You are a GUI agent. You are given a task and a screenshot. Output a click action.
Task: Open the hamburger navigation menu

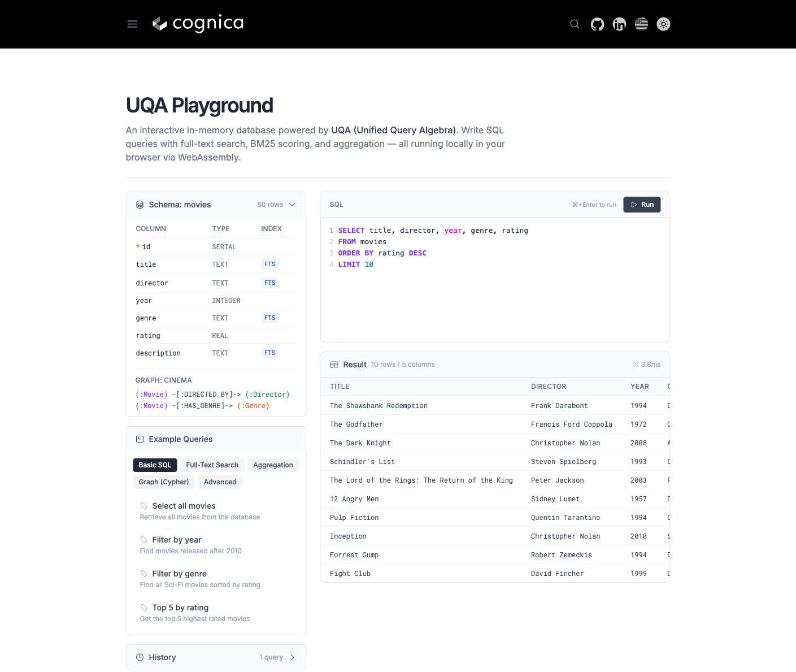point(132,24)
